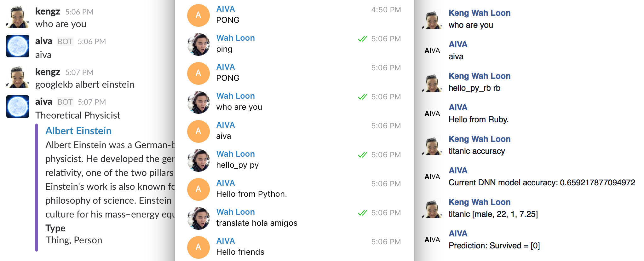Click the BOT badge next to aiva at 5:07 PM
This screenshot has height=261, width=644.
[65, 102]
